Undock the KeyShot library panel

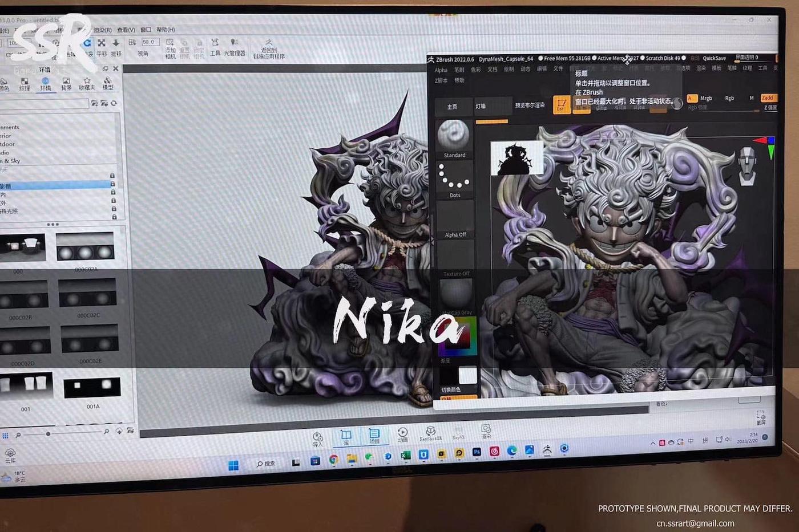click(106, 68)
